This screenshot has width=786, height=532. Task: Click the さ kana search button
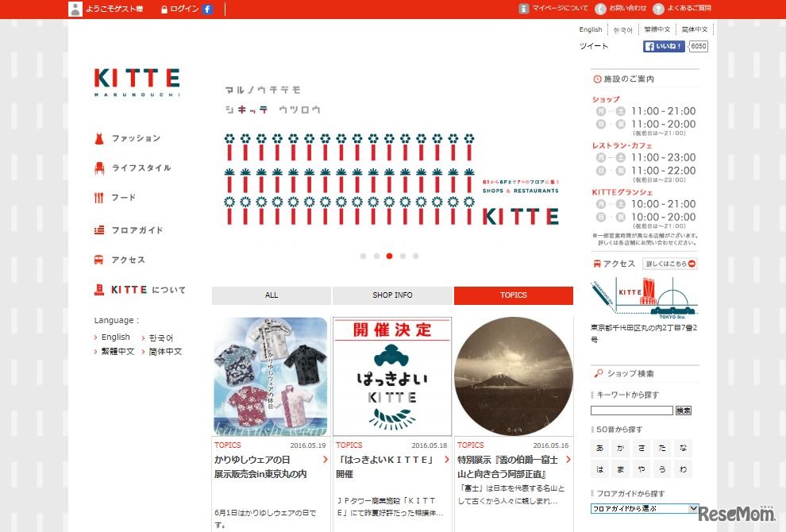(642, 449)
